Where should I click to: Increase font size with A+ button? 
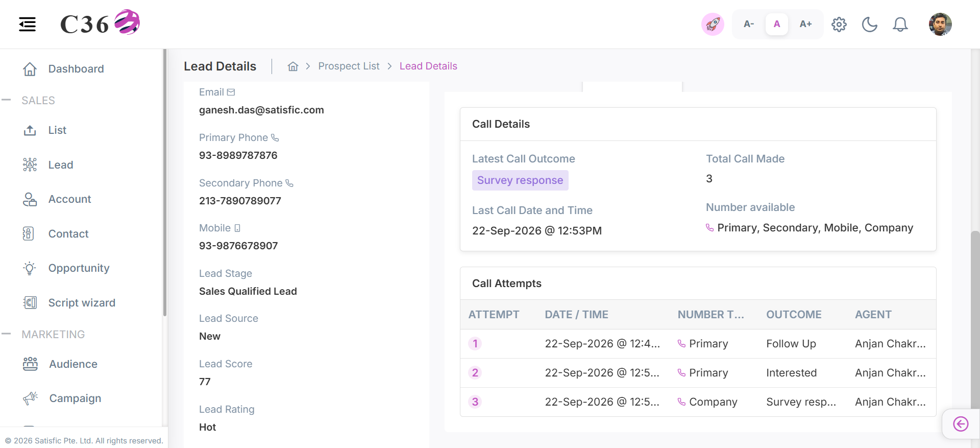point(805,24)
